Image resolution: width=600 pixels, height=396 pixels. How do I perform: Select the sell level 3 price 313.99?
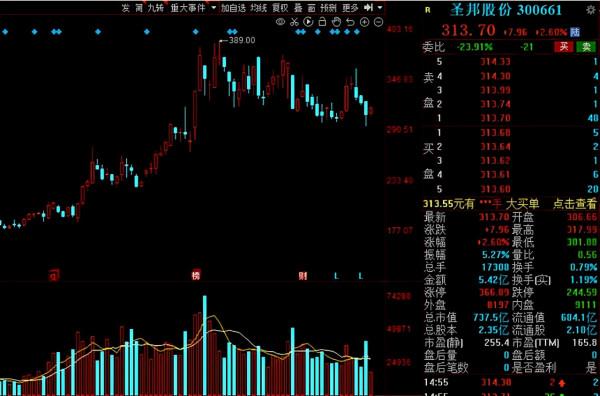(496, 90)
